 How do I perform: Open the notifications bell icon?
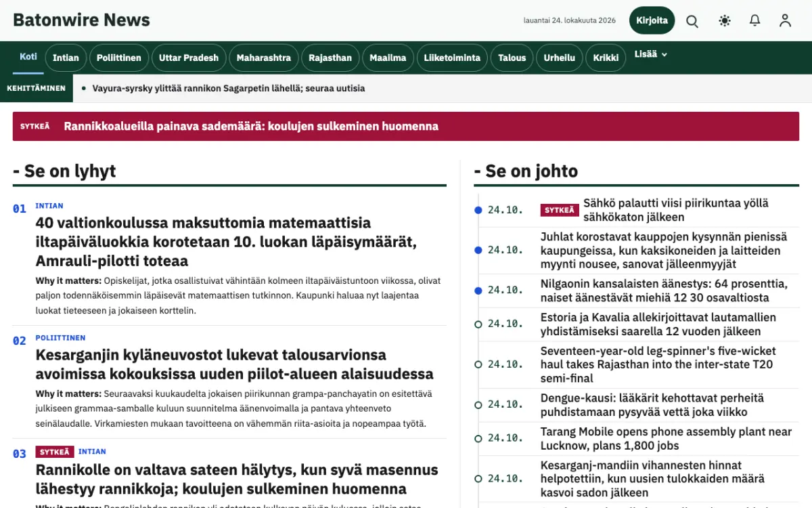[x=755, y=21]
